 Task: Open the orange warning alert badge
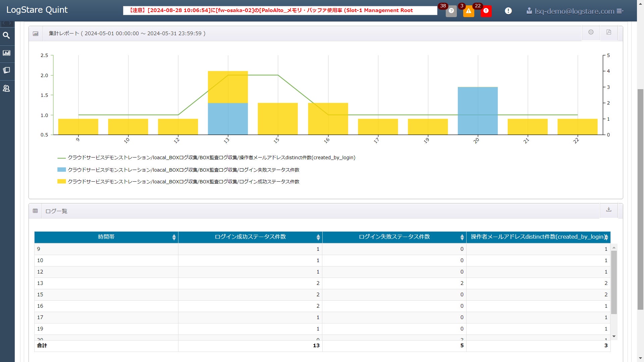tap(469, 11)
